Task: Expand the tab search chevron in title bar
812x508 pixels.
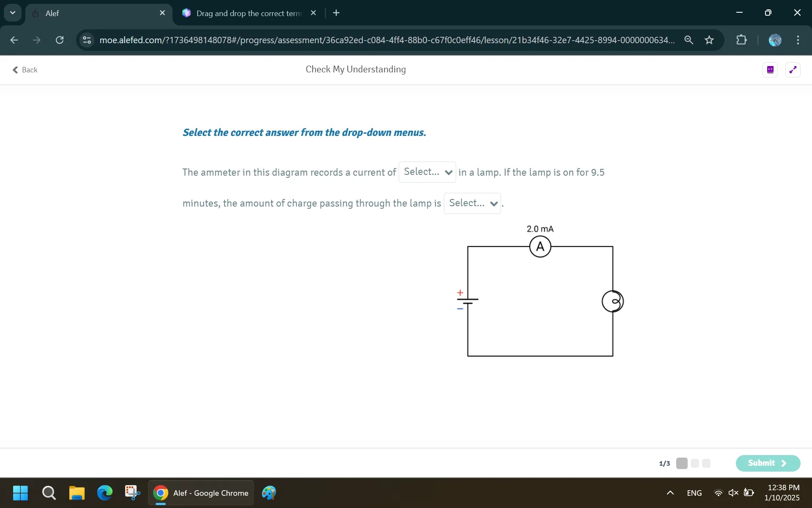Action: [x=12, y=13]
